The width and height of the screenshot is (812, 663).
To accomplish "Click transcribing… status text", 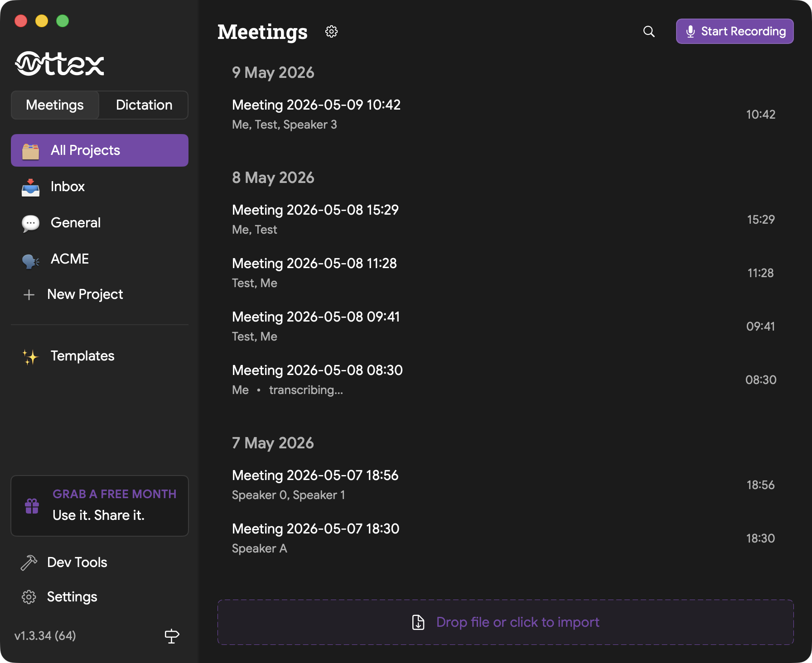I will pyautogui.click(x=306, y=390).
